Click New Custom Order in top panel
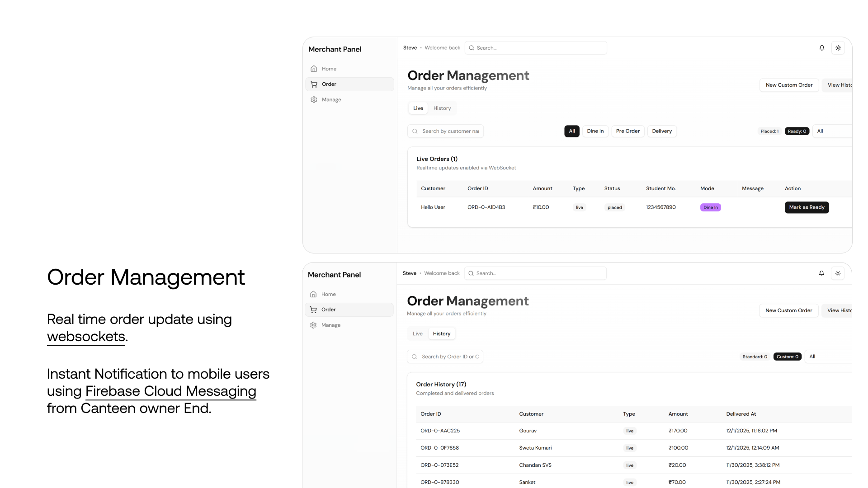The height and width of the screenshot is (488, 868). point(789,85)
